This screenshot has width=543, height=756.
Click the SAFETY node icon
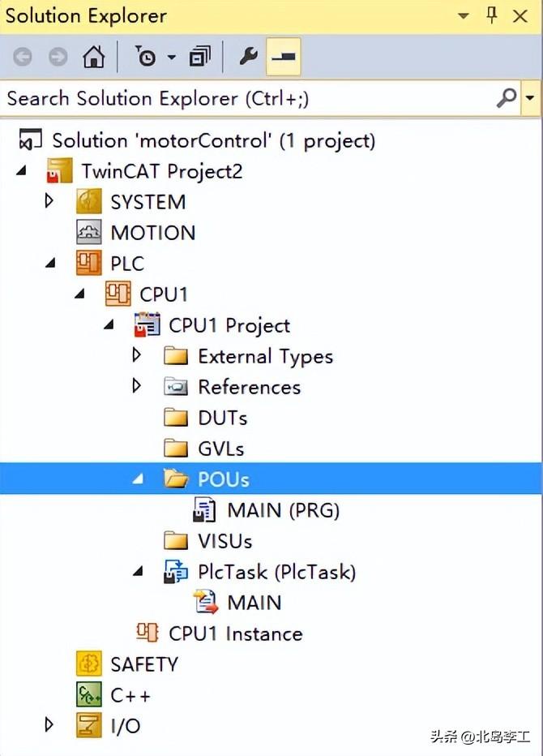coord(89,664)
